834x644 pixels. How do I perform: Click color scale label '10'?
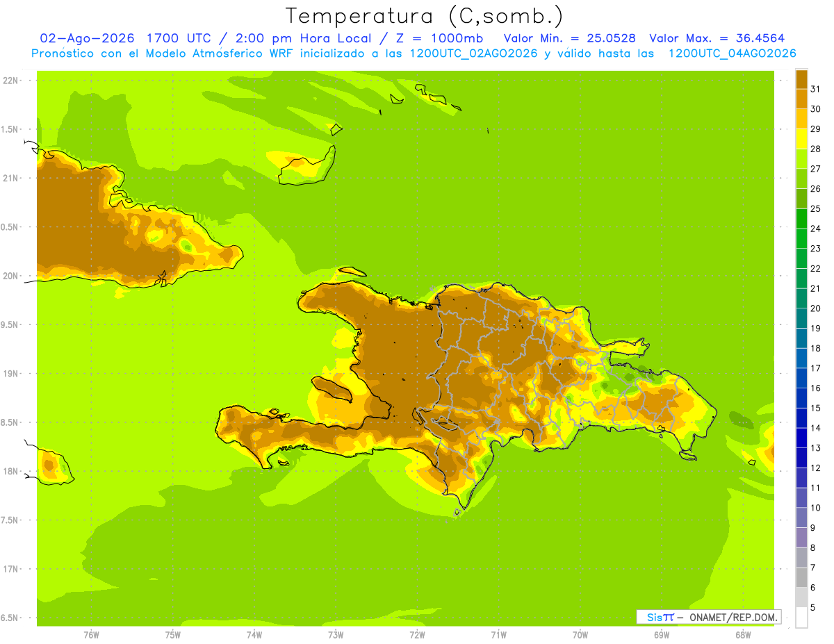[x=815, y=508]
